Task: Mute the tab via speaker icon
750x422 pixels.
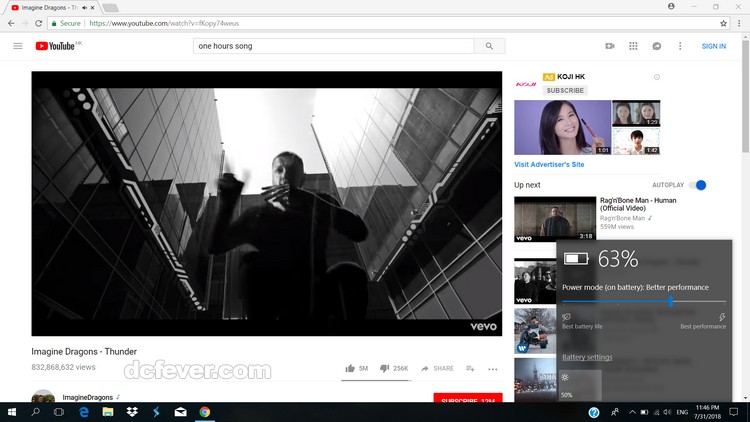Action: pyautogui.click(x=85, y=8)
